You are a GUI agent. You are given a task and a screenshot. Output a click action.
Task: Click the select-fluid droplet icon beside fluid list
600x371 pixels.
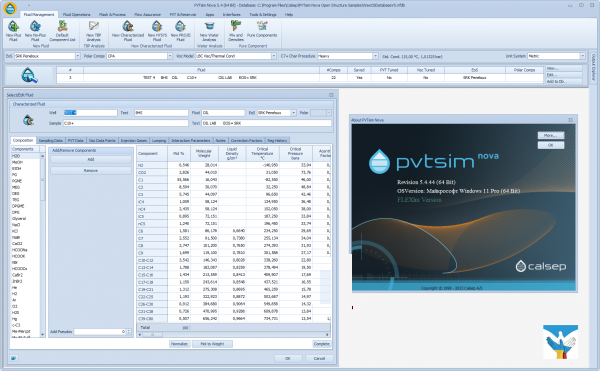[x=29, y=75]
